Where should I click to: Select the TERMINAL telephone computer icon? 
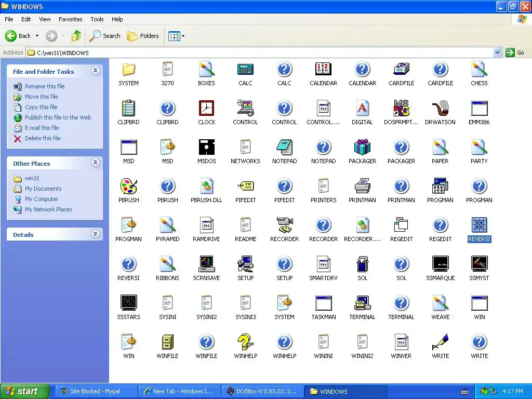pyautogui.click(x=362, y=303)
